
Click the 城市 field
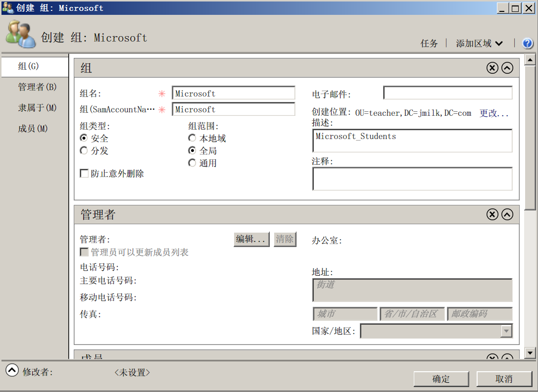tap(345, 314)
